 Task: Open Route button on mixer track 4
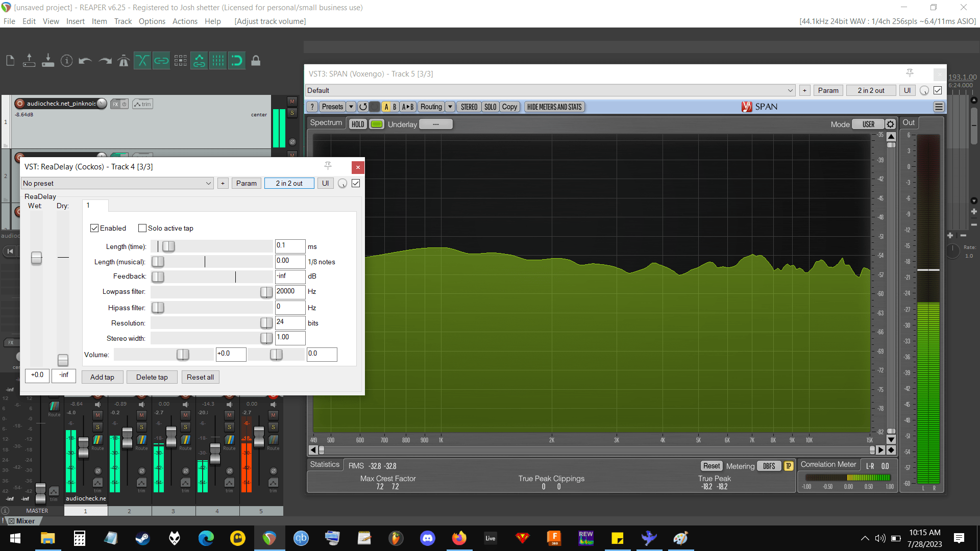pos(229,441)
